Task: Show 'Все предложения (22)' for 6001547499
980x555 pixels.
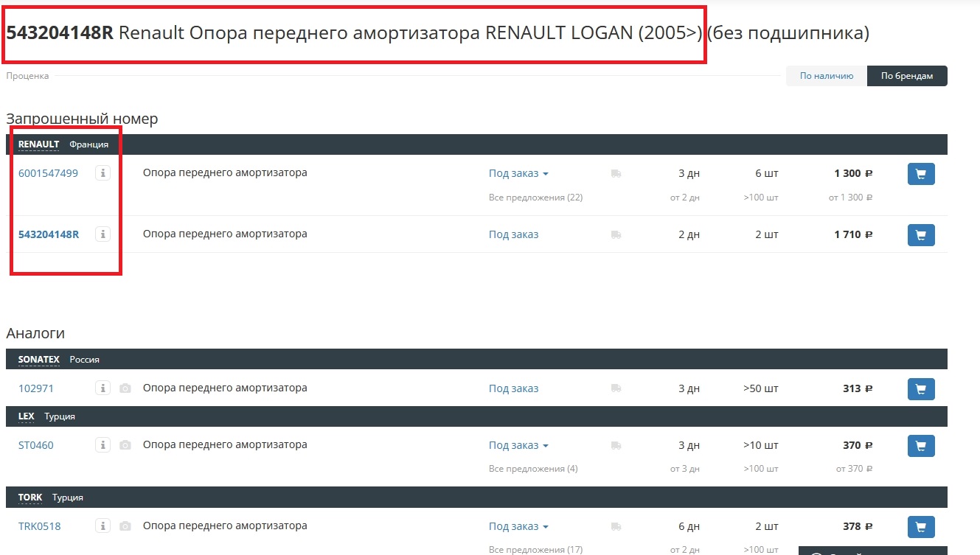Action: pos(535,198)
